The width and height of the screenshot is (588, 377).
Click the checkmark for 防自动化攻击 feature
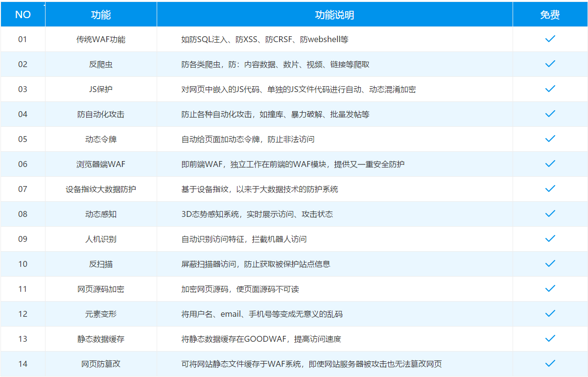pos(550,114)
